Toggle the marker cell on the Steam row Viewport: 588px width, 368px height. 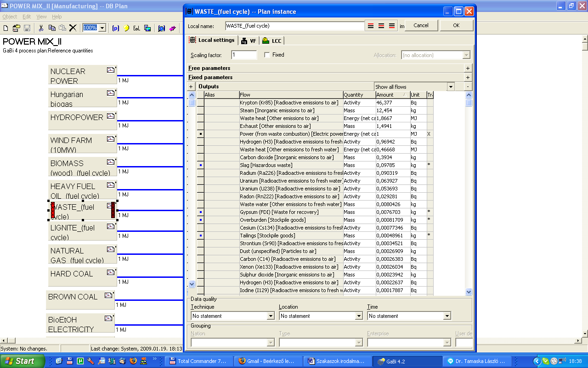click(x=201, y=110)
